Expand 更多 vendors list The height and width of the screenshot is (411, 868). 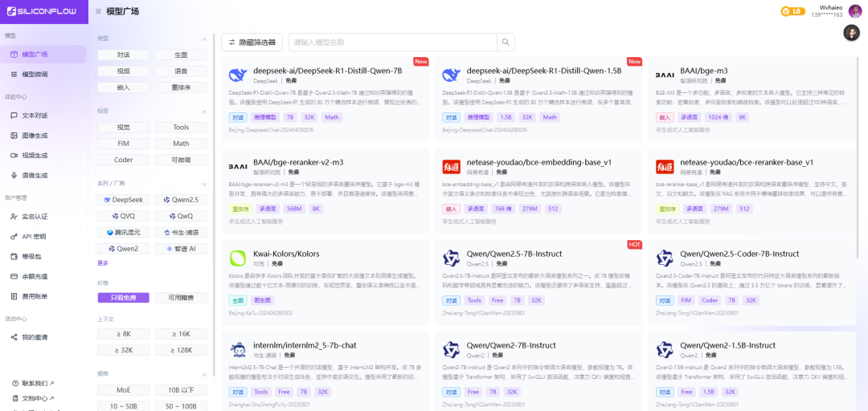click(103, 262)
